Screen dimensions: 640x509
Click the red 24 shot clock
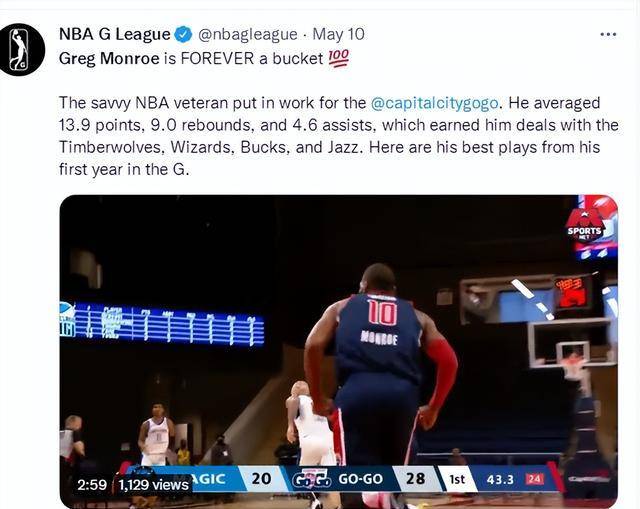[x=535, y=479]
